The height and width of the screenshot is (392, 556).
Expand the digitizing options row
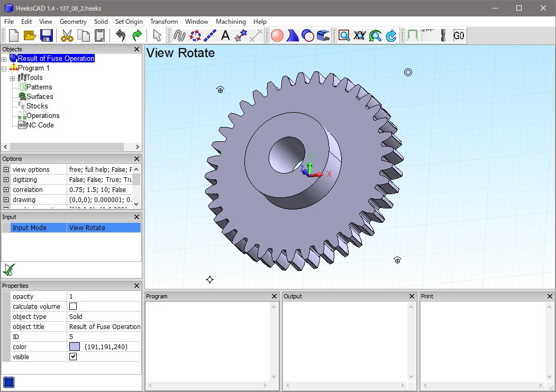coord(6,180)
